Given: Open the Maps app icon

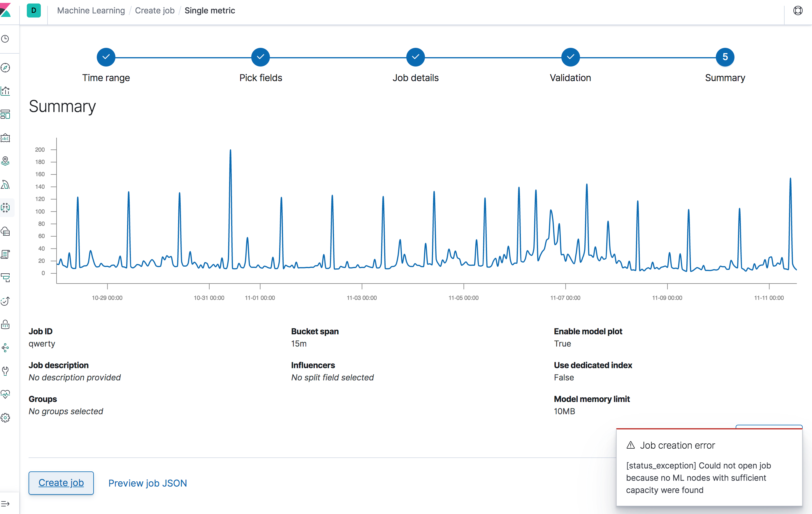Looking at the screenshot, I should pyautogui.click(x=6, y=161).
